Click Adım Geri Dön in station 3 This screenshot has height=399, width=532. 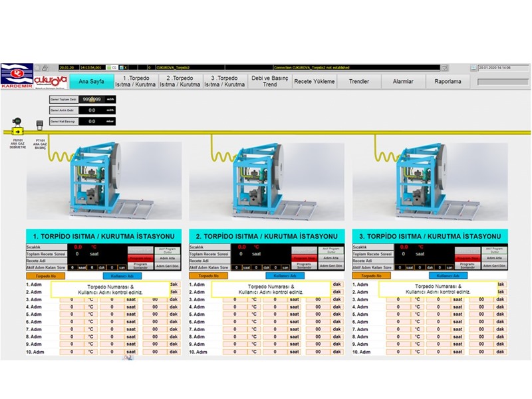tap(494, 266)
